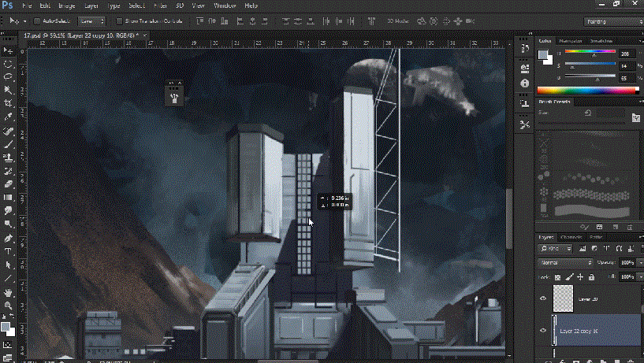Enable Show Transform Controls checkbox
Image resolution: width=644 pixels, height=363 pixels.
[120, 21]
